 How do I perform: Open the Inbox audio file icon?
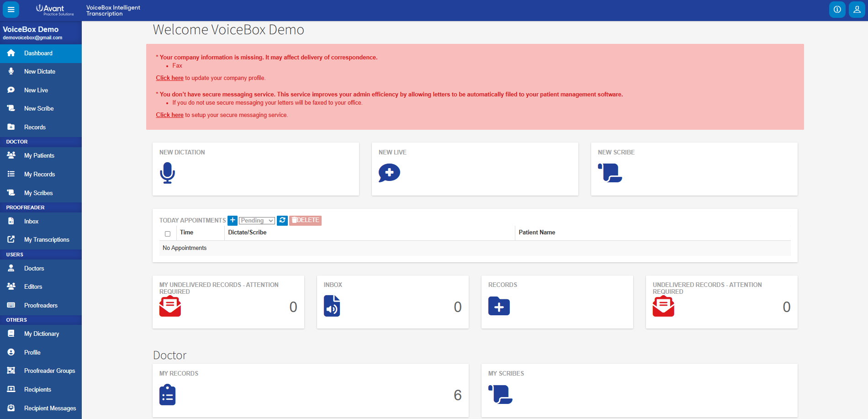point(332,306)
